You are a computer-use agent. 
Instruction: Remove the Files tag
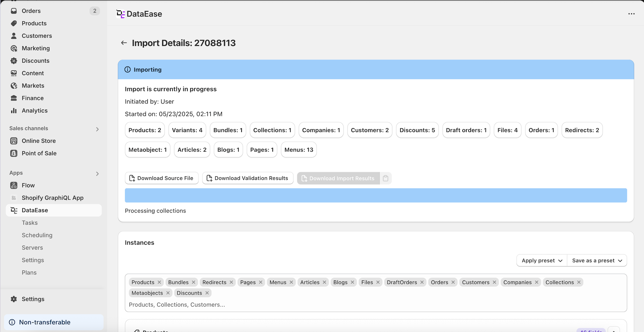coord(378,282)
